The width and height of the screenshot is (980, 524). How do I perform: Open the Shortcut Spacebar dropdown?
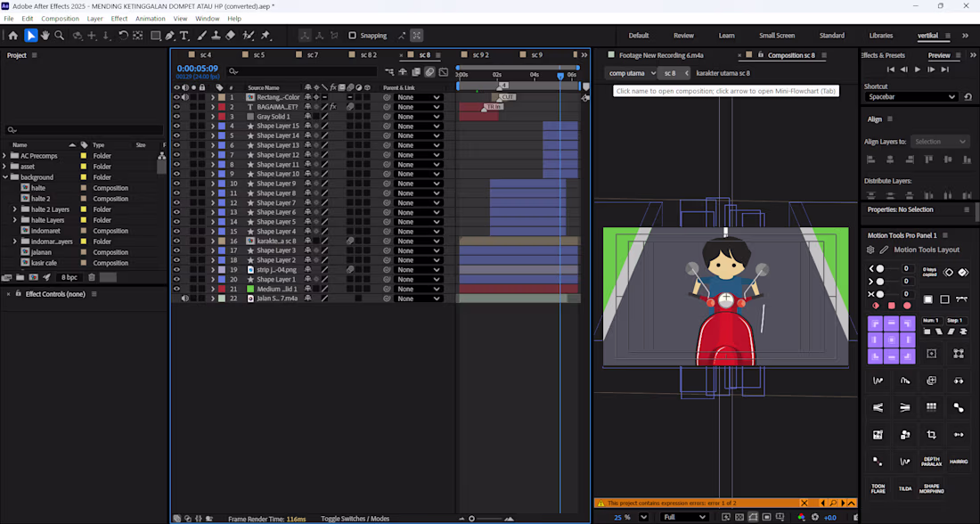[911, 97]
